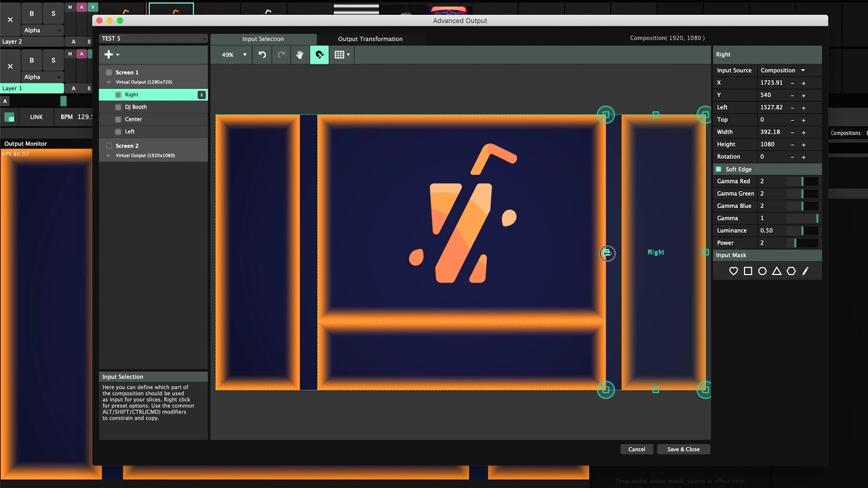Viewport: 868px width, 488px height.
Task: Select the Center slice row
Action: coord(153,119)
